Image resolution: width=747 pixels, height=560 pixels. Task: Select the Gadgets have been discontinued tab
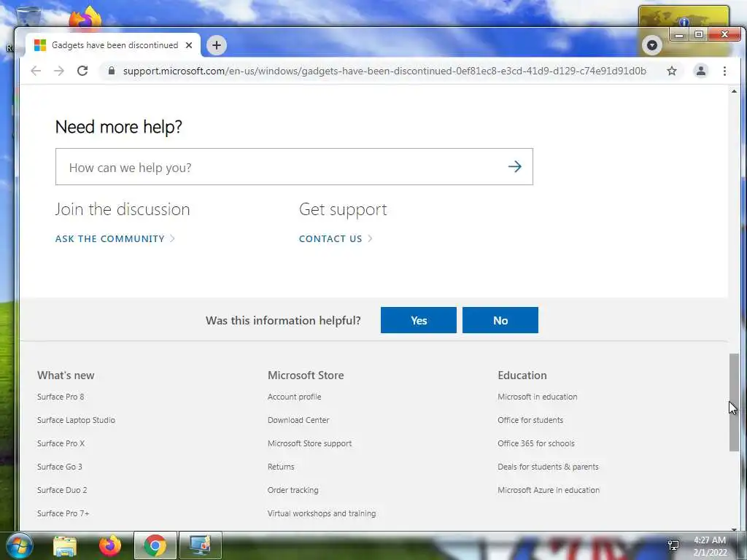[x=113, y=45]
